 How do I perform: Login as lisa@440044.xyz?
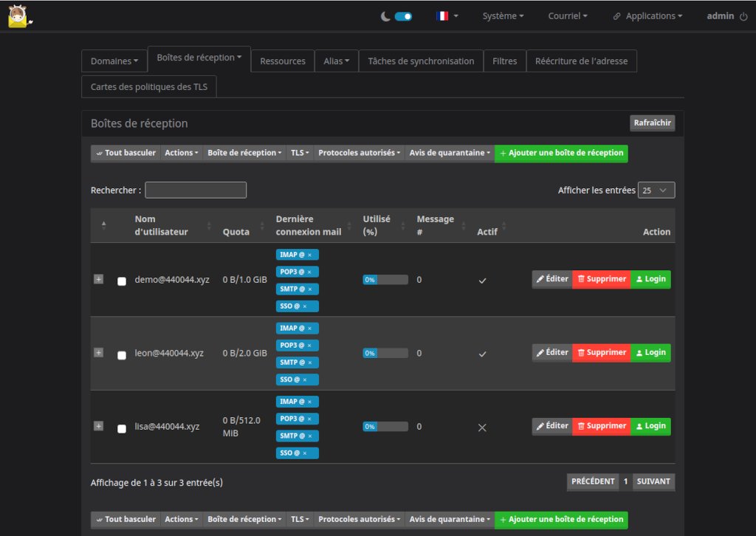coord(650,426)
